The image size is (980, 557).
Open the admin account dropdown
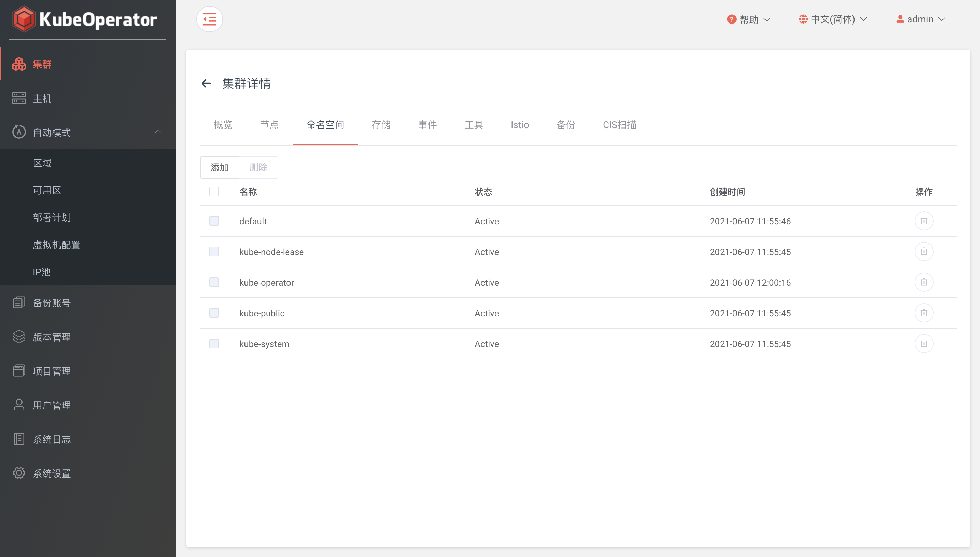tap(921, 19)
